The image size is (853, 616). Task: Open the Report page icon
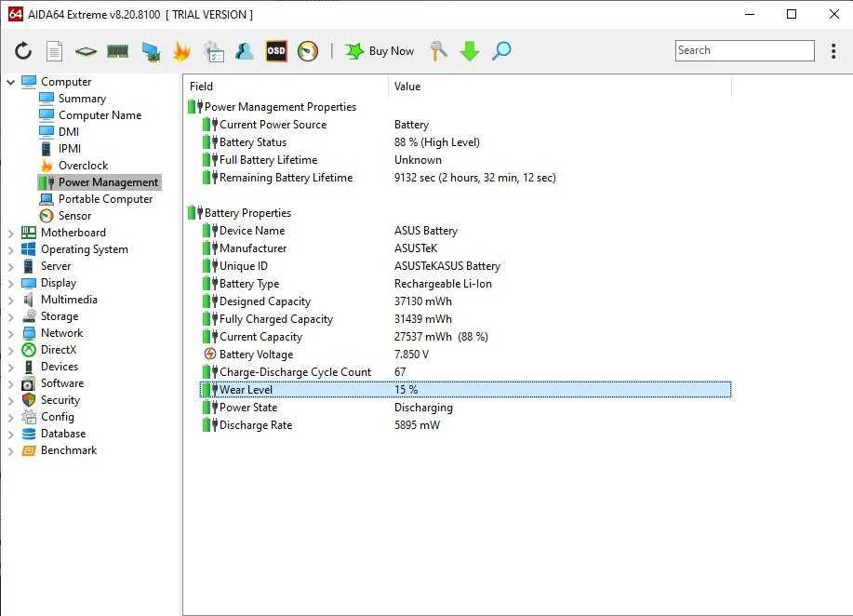54,51
